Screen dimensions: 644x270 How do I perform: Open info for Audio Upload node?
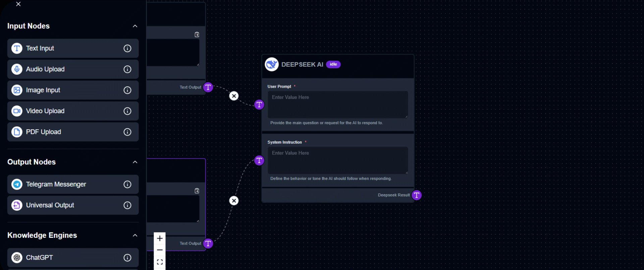coord(127,69)
